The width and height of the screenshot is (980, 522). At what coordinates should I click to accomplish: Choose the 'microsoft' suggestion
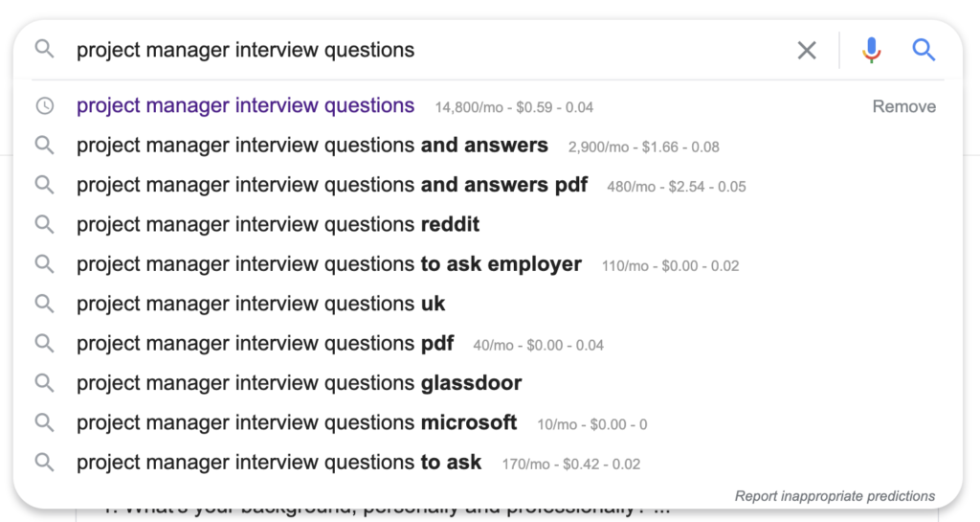tap(297, 422)
